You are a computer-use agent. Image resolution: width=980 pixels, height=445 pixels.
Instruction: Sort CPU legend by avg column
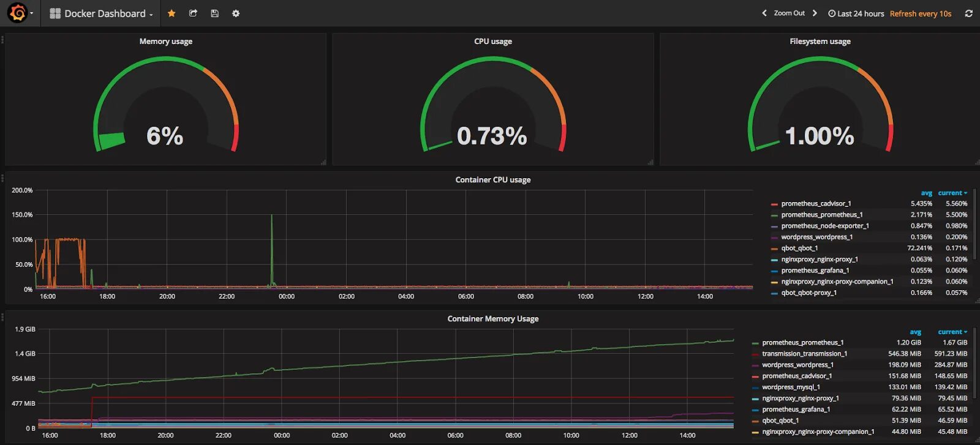point(926,193)
